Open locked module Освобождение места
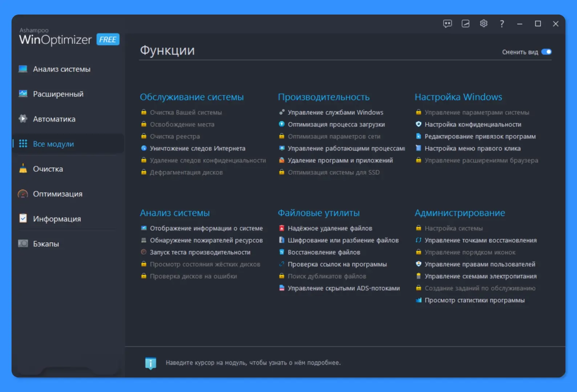Image resolution: width=577 pixels, height=392 pixels. click(x=182, y=124)
